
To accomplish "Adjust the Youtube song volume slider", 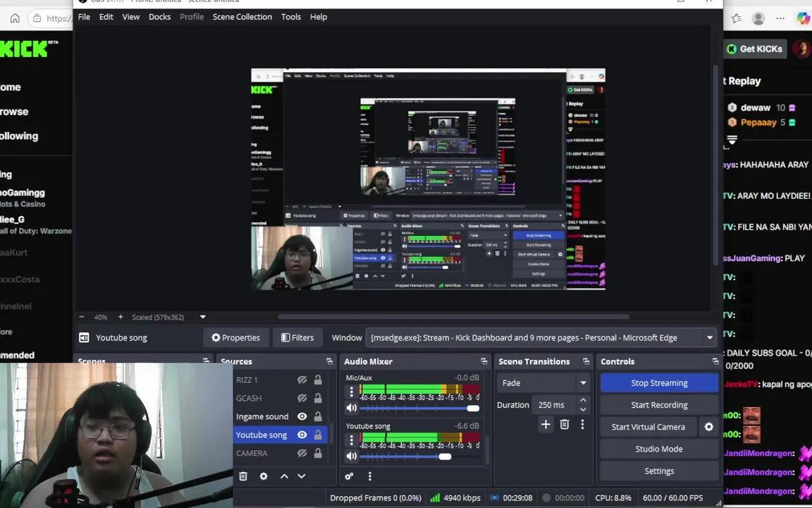I will 445,456.
